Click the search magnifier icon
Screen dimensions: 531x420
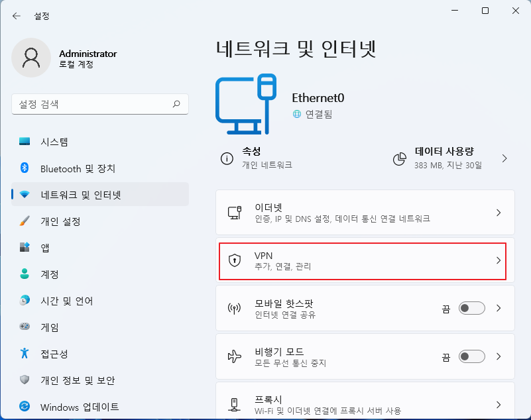pyautogui.click(x=176, y=104)
